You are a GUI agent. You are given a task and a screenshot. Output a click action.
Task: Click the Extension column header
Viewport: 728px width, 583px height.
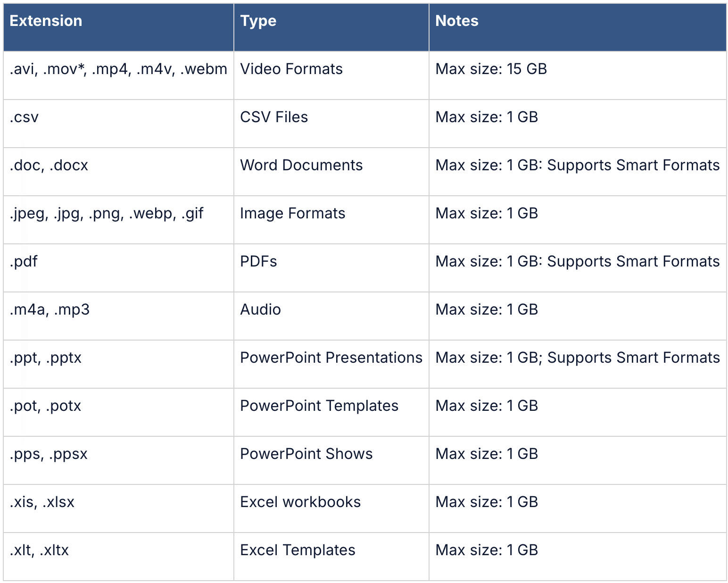coord(46,21)
